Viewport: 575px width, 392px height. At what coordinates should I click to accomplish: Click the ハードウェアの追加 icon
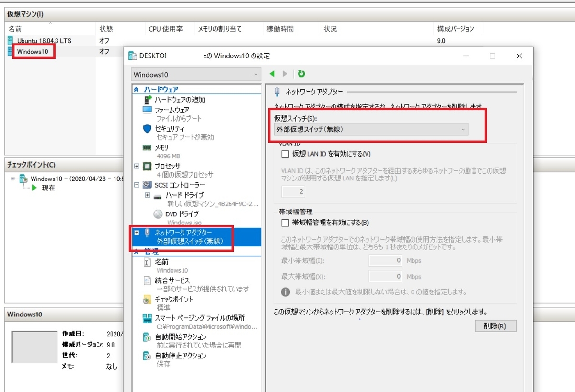148,100
